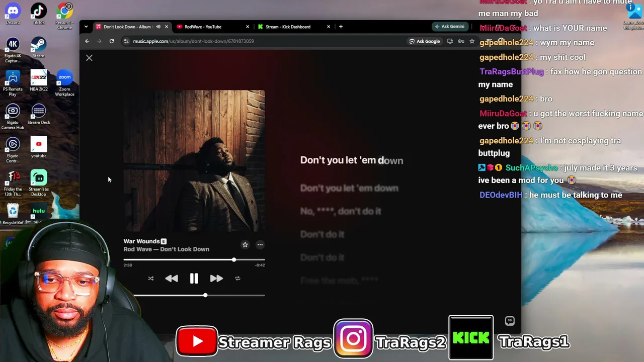Open the Elgato Camera Hub shortcut

[x=13, y=117]
